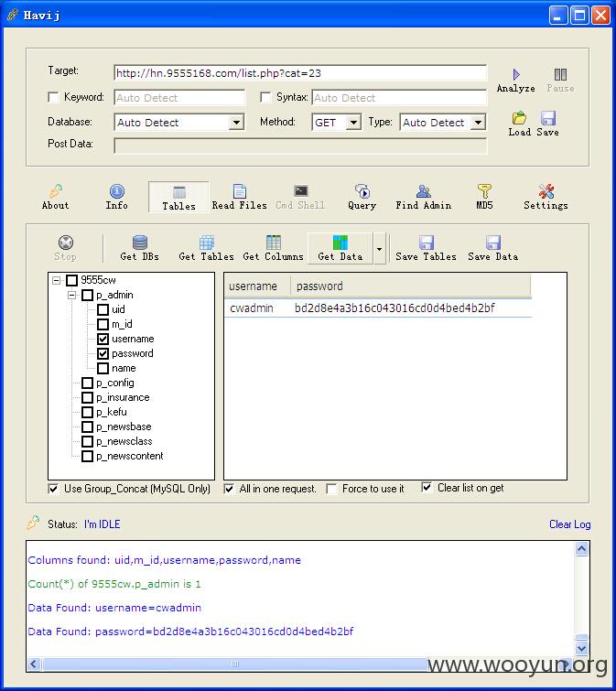Click the Analyze play icon
The height and width of the screenshot is (691, 616).
pos(516,74)
